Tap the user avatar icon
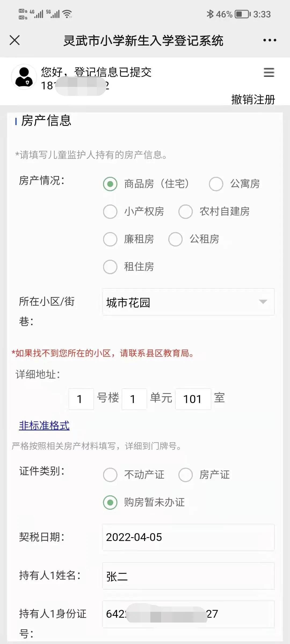Image resolution: width=290 pixels, height=644 pixels. coord(24,77)
